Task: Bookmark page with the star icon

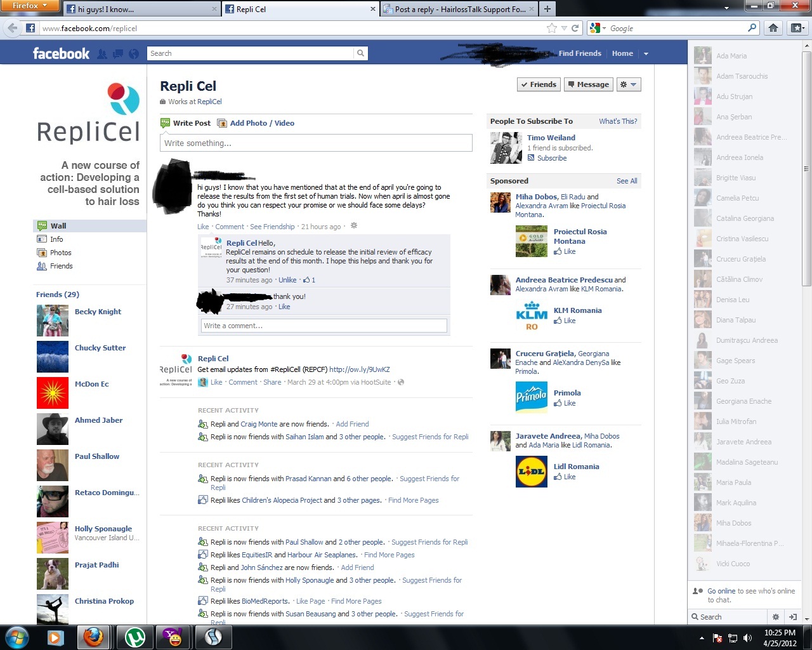Action: point(552,28)
